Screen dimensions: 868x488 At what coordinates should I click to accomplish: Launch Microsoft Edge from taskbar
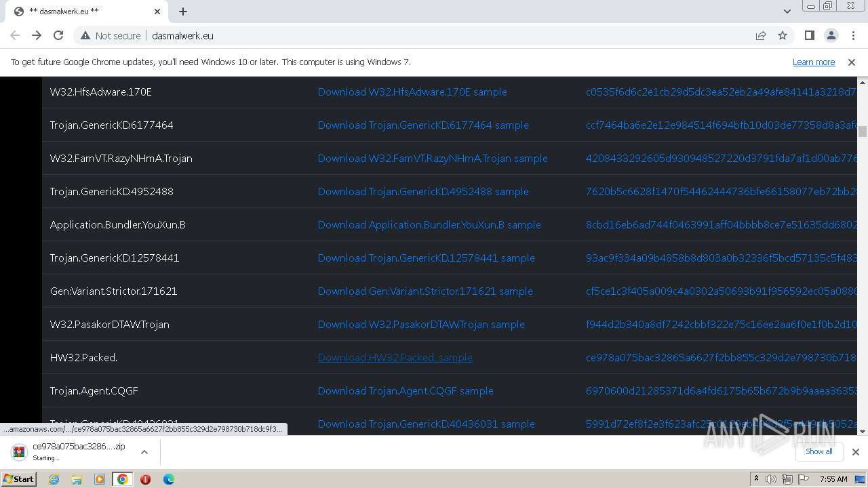click(x=168, y=479)
